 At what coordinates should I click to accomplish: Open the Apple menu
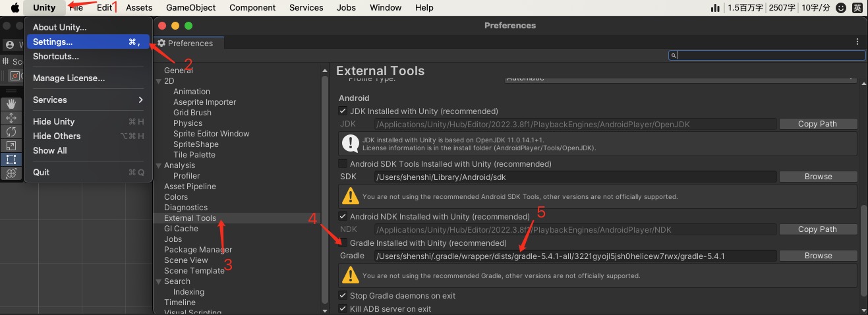[x=14, y=8]
